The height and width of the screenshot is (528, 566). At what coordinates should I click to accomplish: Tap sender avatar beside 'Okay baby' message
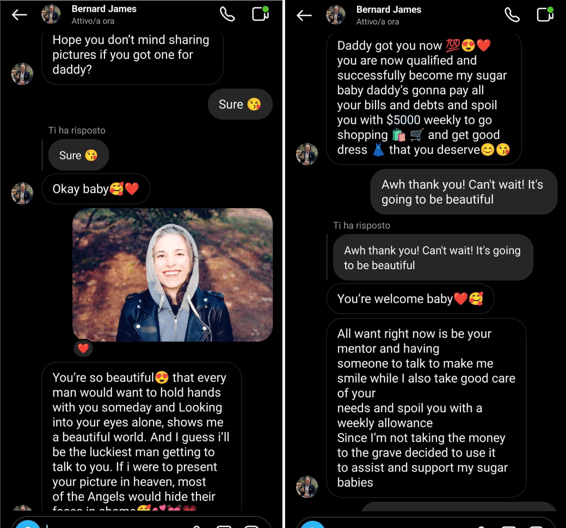[22, 193]
